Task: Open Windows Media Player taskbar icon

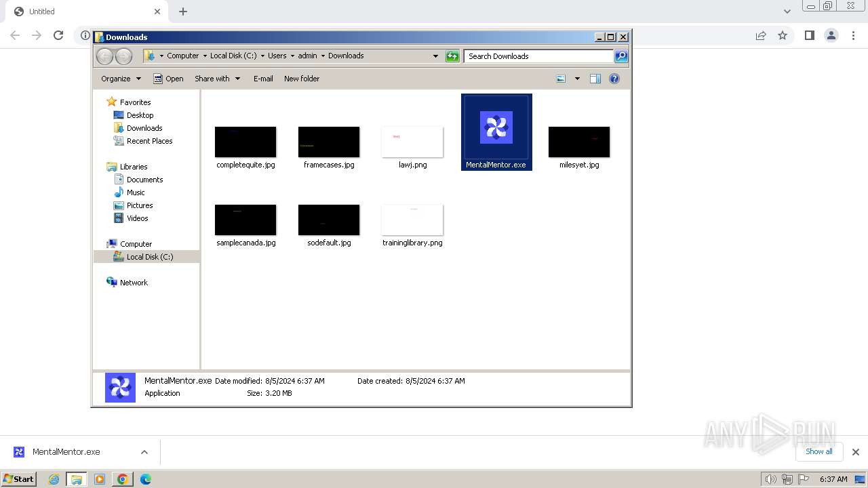Action: click(x=100, y=479)
